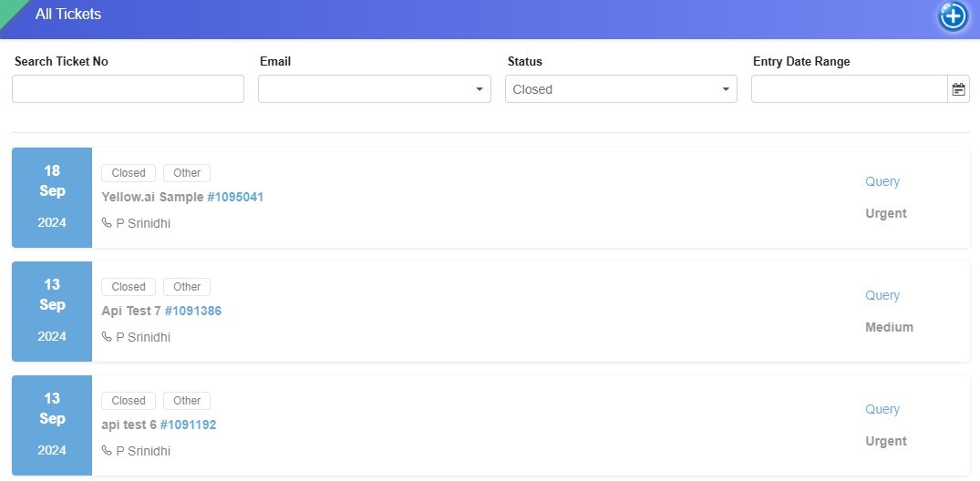This screenshot has width=980, height=481.
Task: Open ticket link #1091192
Action: 188,425
